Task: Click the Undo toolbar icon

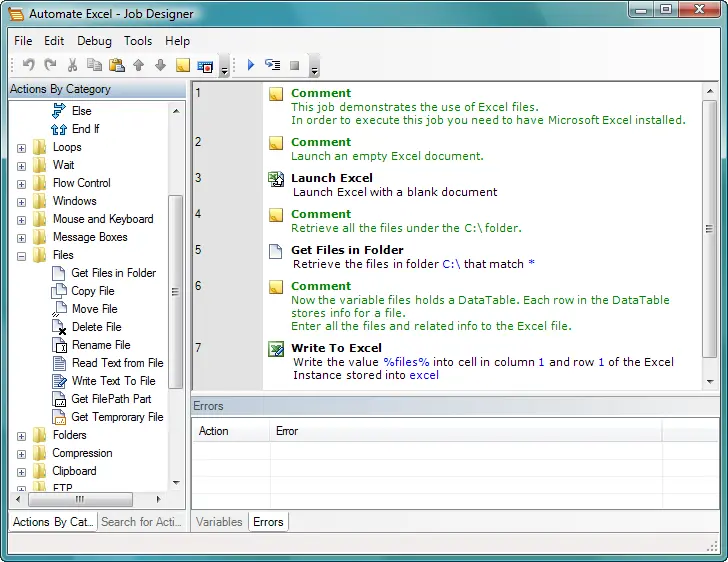Action: click(x=29, y=65)
